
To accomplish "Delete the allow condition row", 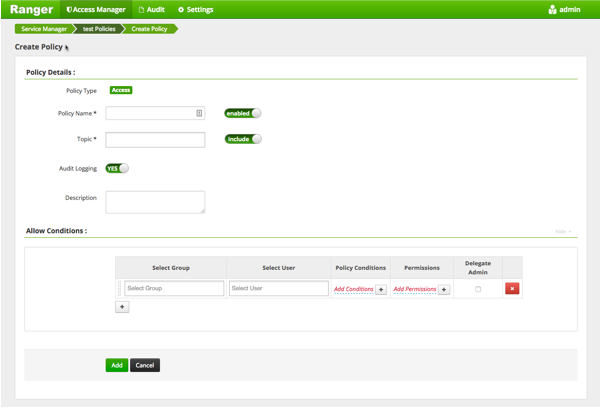I will (x=512, y=288).
